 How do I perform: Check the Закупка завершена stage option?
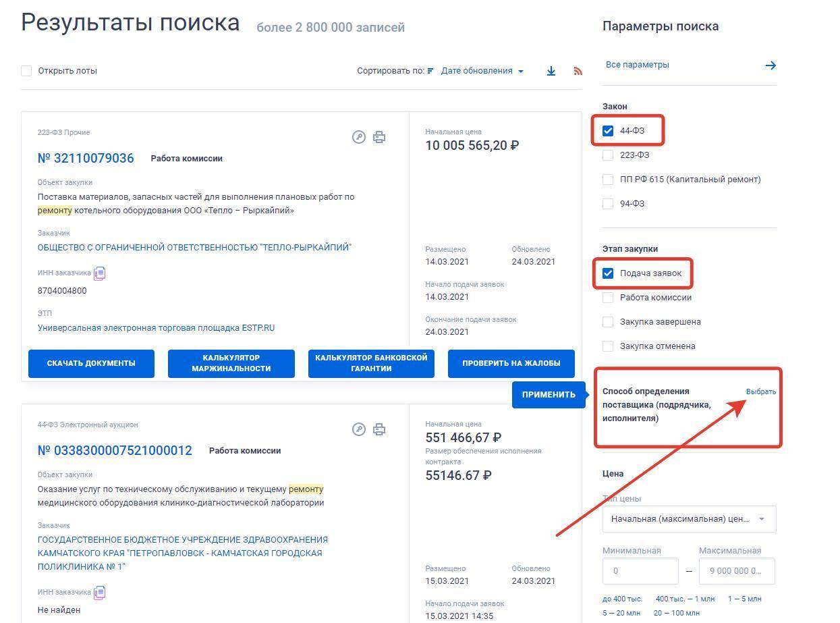[608, 322]
